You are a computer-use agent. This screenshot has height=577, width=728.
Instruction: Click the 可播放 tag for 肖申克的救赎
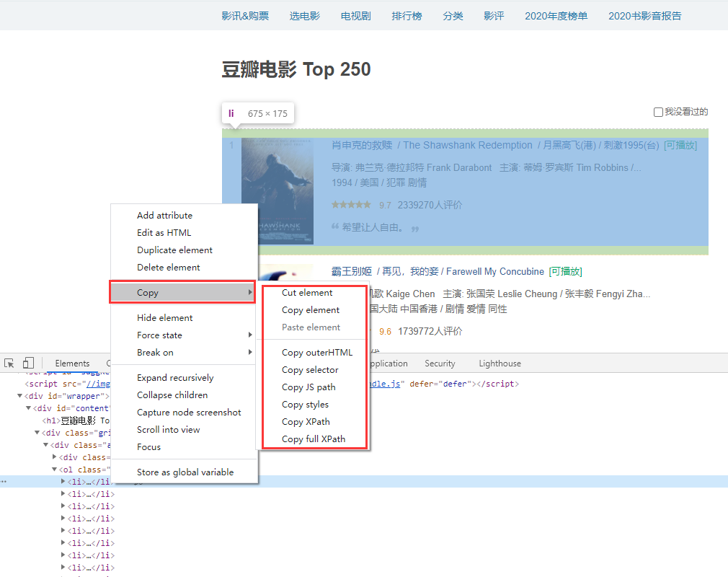[680, 146]
